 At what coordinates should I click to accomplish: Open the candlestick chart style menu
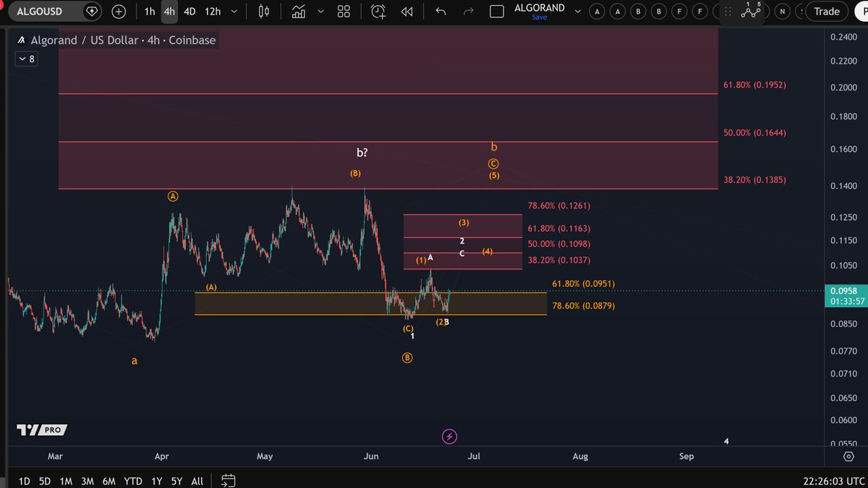point(263,12)
